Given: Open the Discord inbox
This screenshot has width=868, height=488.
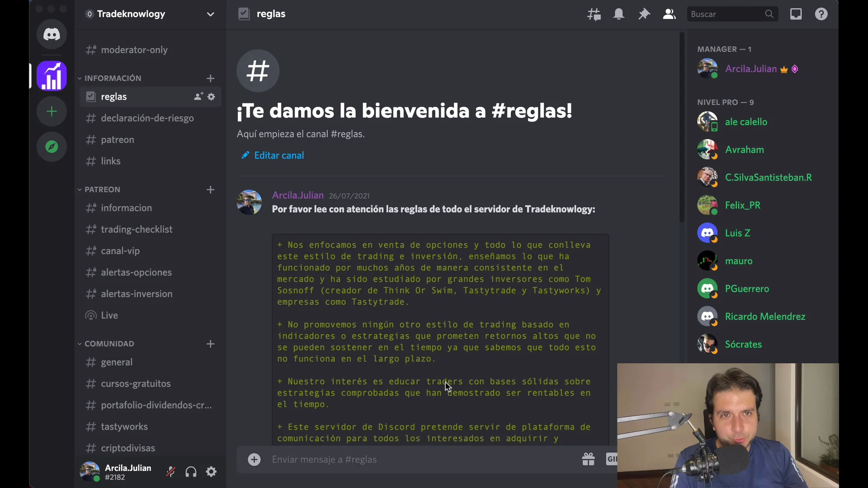Looking at the screenshot, I should pos(796,14).
